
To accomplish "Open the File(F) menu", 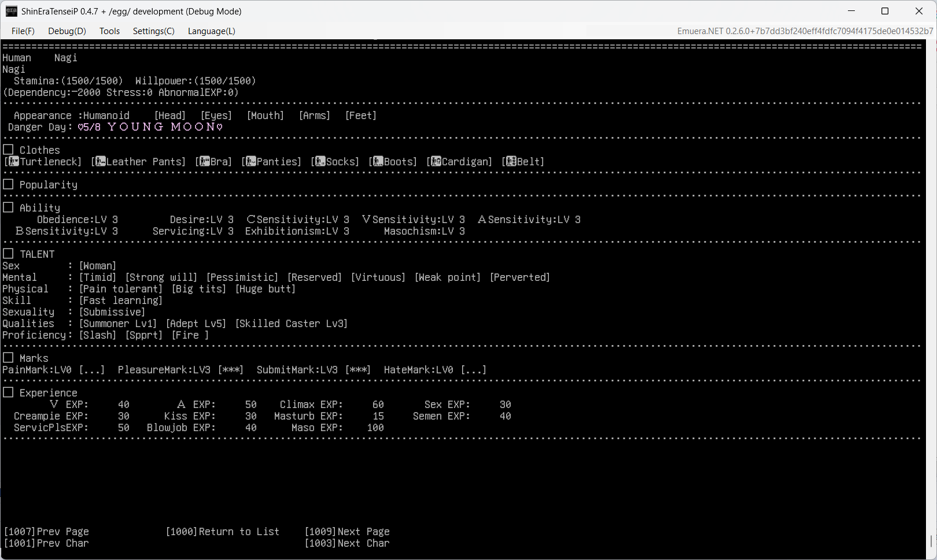I will 23,31.
